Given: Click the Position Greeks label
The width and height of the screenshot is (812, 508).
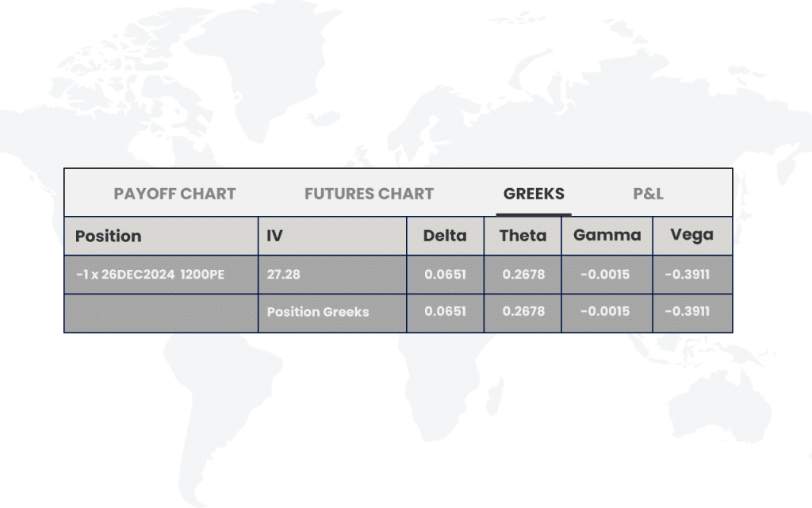Looking at the screenshot, I should click(x=319, y=312).
